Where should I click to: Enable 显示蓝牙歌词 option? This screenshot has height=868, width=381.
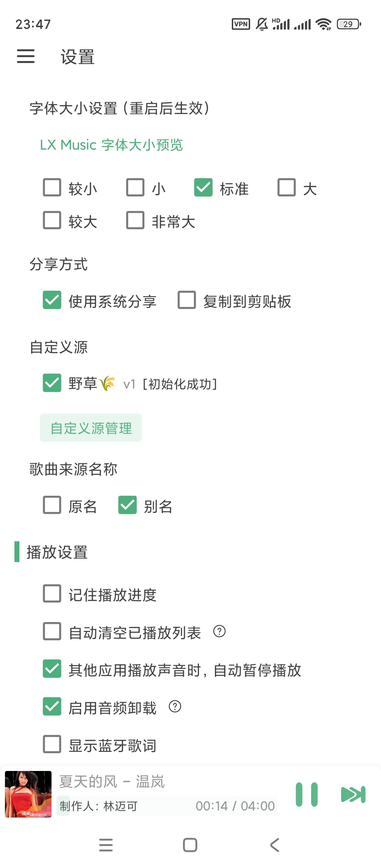tap(52, 744)
